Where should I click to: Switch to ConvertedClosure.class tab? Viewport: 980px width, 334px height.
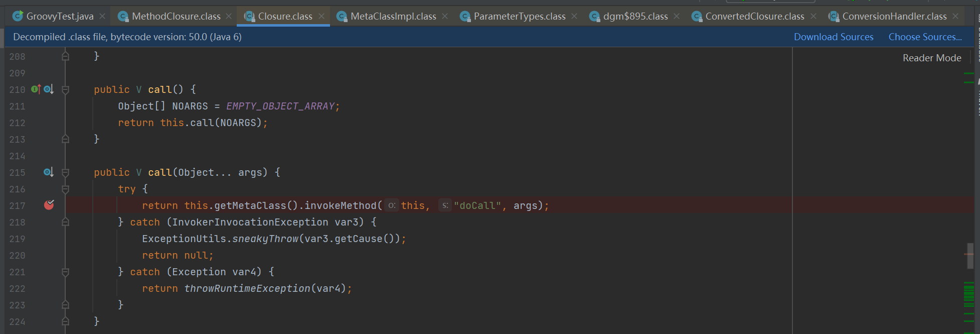pos(755,16)
